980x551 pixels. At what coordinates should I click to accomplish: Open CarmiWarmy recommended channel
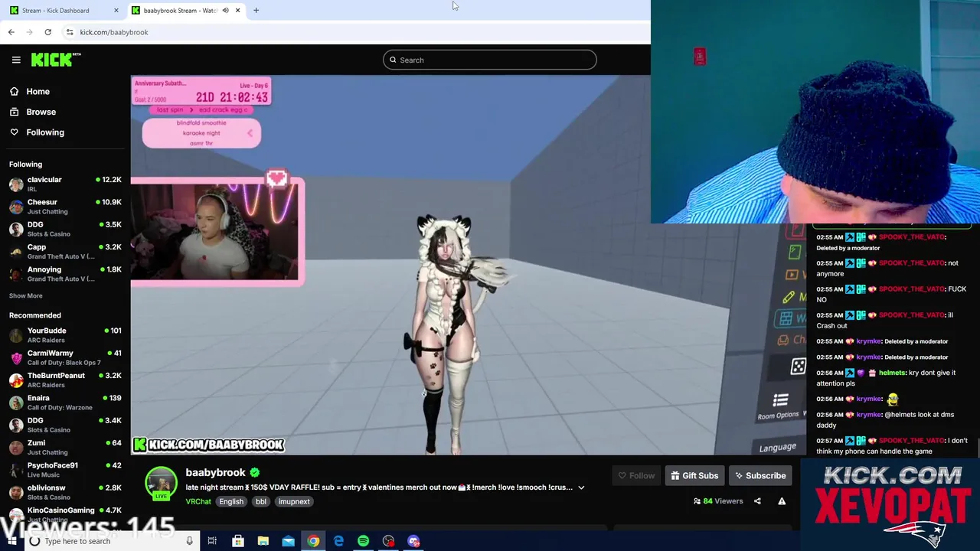click(65, 357)
